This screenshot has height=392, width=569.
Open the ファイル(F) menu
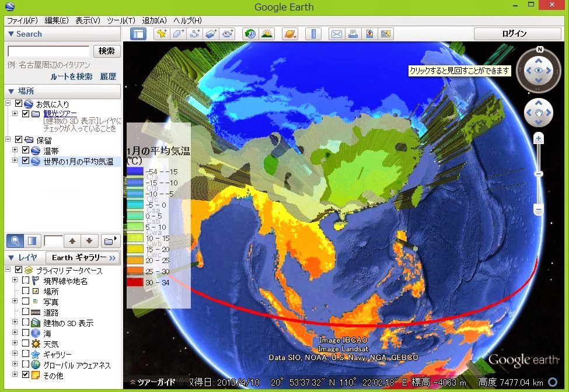22,20
